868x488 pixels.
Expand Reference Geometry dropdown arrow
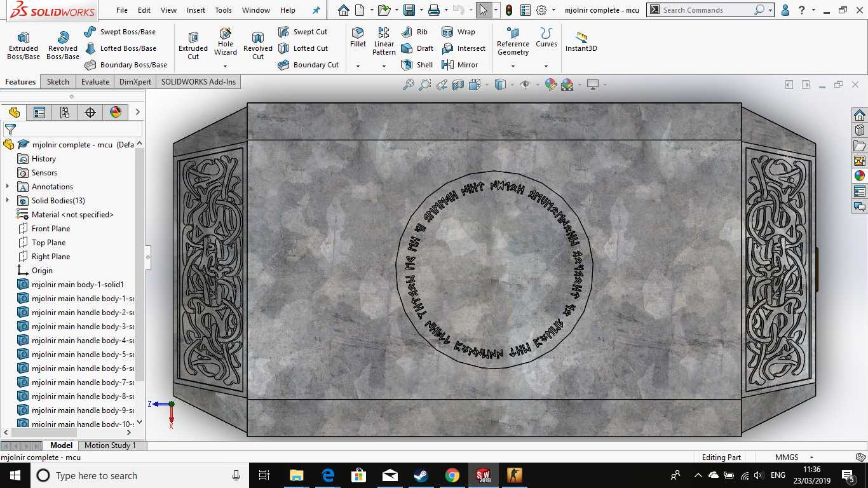[513, 66]
